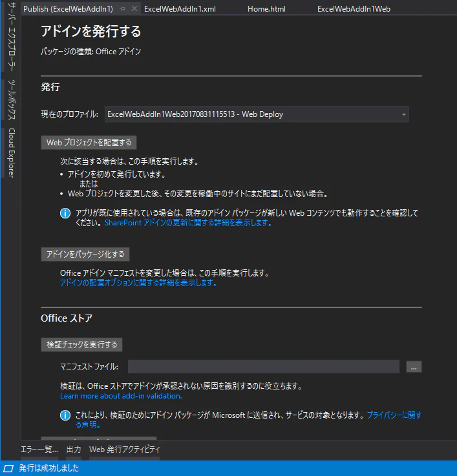Switch to the ExcelWebAddIn1.xml tab
This screenshot has height=476, width=457.
click(x=180, y=9)
